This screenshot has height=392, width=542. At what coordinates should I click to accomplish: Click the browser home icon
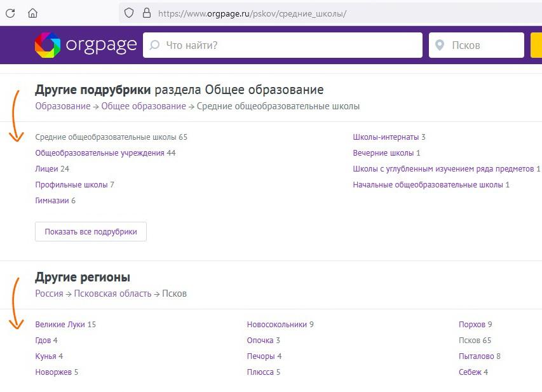(x=32, y=13)
